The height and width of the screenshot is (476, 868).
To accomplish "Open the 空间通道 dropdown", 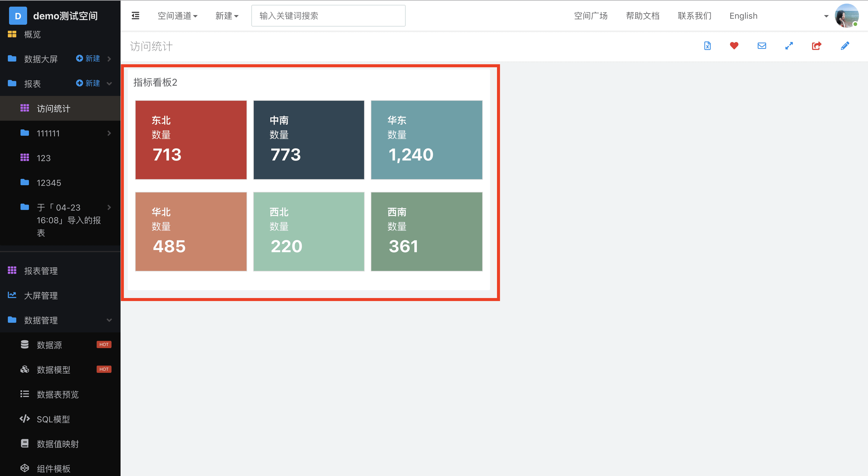I will click(178, 16).
